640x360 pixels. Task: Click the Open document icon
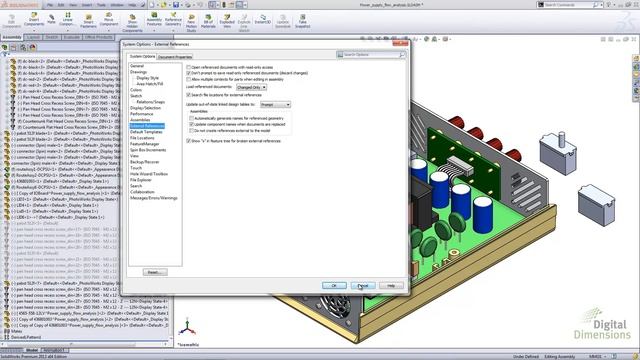tap(163, 5)
